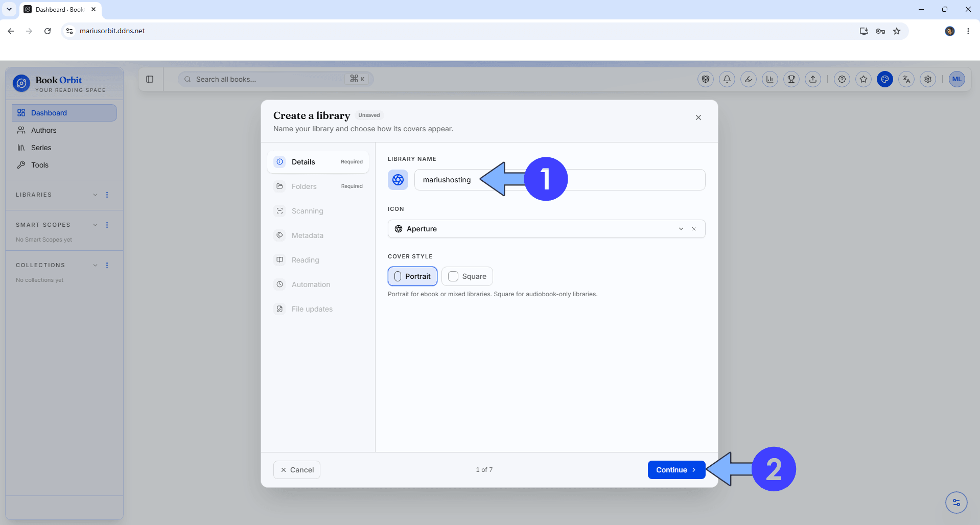Open the statistics bar chart icon
The height and width of the screenshot is (525, 980).
(770, 79)
